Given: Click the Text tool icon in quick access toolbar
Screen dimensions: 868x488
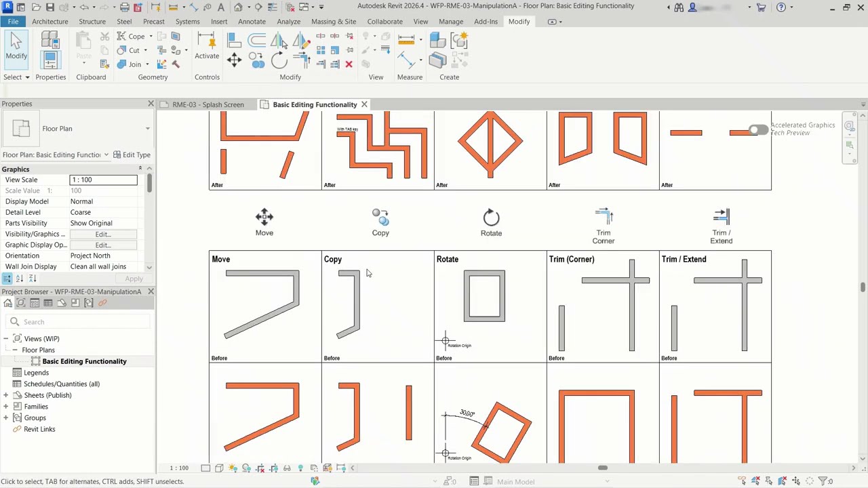Looking at the screenshot, I should [x=222, y=7].
